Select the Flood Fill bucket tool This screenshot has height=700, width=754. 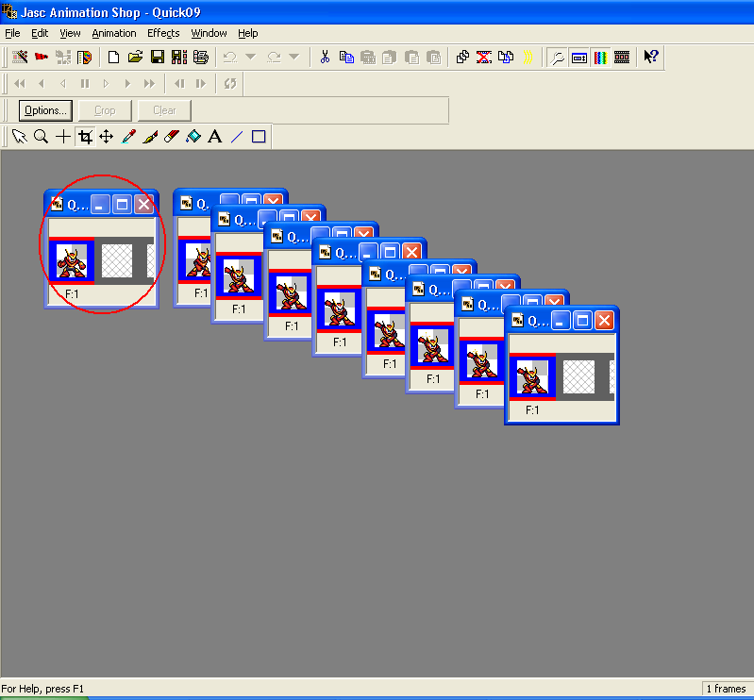click(x=193, y=137)
